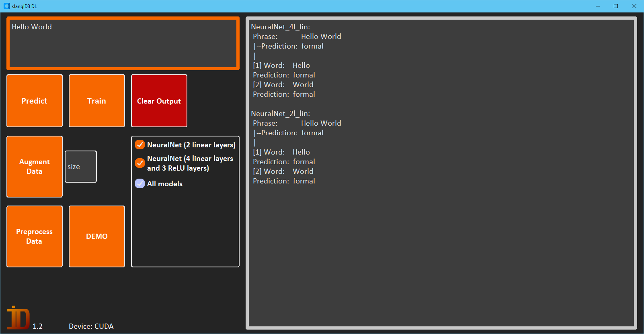Toggle NeuralNet 4 linear layers ReLU checkbox
Screen dimensions: 644x334
pos(140,163)
